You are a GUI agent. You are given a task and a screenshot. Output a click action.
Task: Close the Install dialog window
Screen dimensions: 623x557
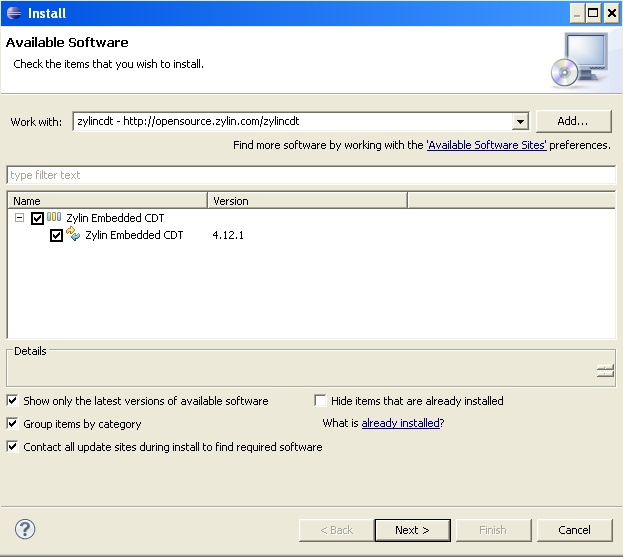tap(611, 13)
